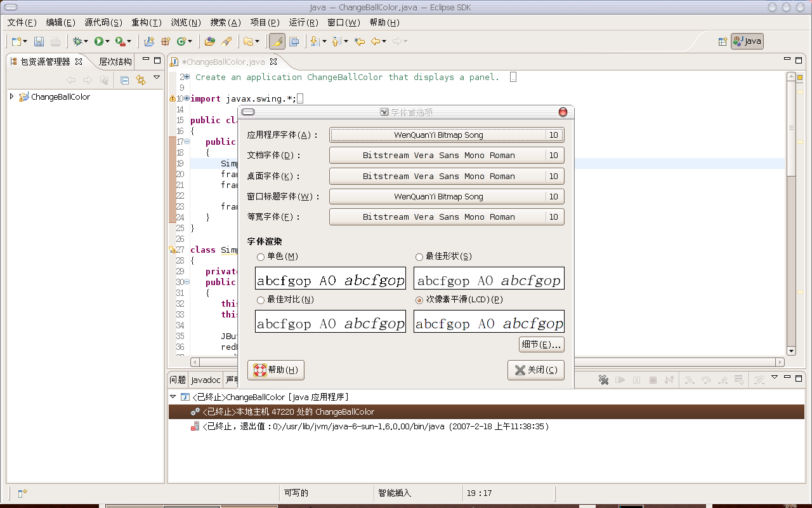Change the 文档字体(D) font button

coord(447,156)
